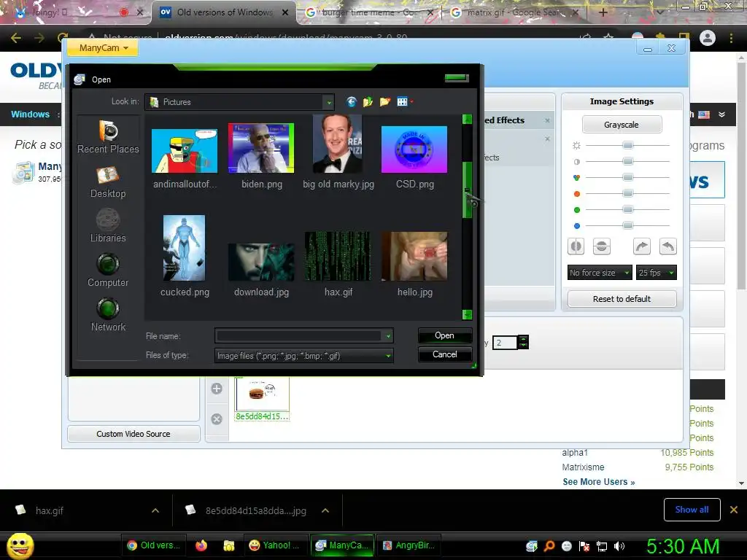The height and width of the screenshot is (560, 747).
Task: Open the View Menu icon in Open dialog
Action: (404, 101)
